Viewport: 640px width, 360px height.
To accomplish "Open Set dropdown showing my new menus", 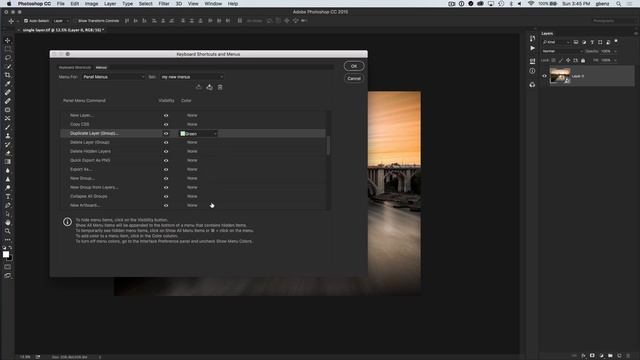I will pos(191,77).
